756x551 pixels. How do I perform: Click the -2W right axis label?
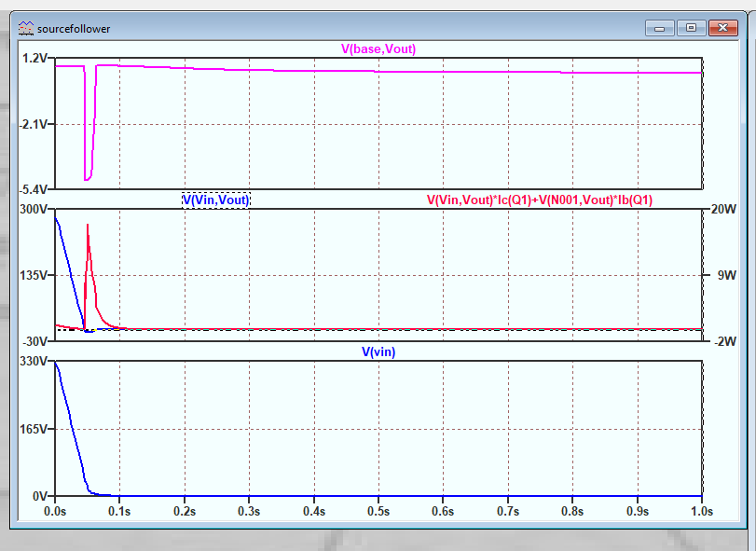tap(724, 341)
